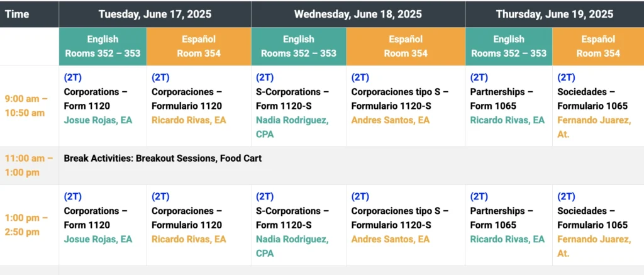The image size is (644, 275).
Task: Click the Tuesday, June 17, 2025 header
Action: [155, 14]
